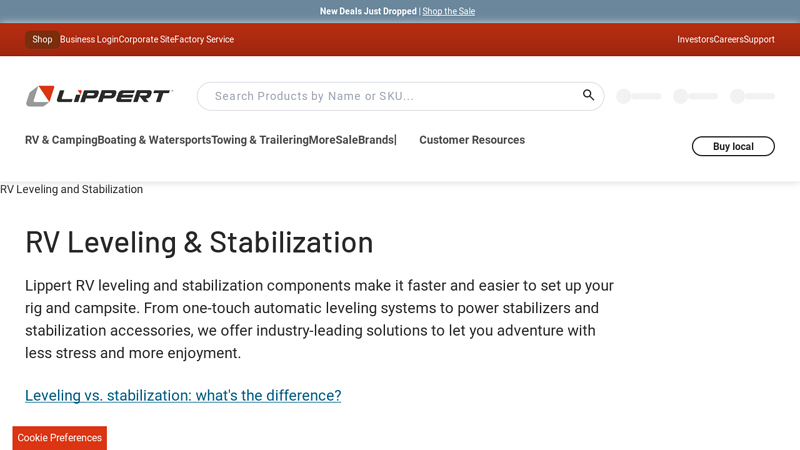This screenshot has height=450, width=800.
Task: Click the middle loading placeholder icon in header
Action: pos(695,96)
